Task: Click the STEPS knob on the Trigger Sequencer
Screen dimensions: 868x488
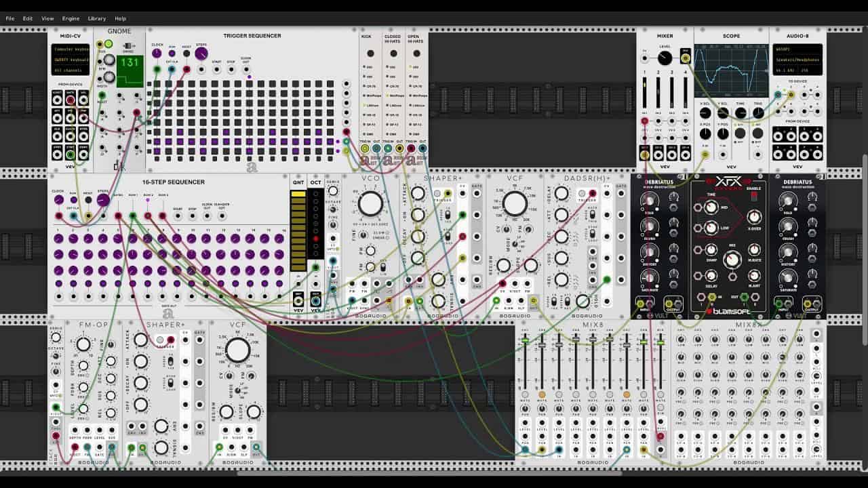Action: [x=201, y=53]
